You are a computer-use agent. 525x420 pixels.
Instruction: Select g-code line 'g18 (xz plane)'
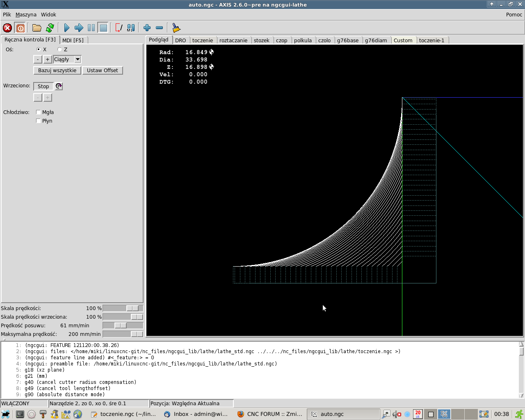(44, 370)
